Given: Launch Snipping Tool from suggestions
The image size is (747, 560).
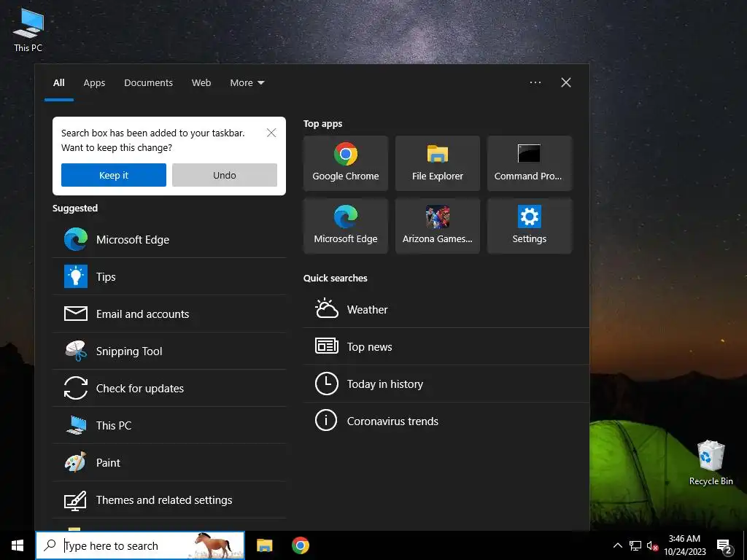Looking at the screenshot, I should tap(169, 351).
